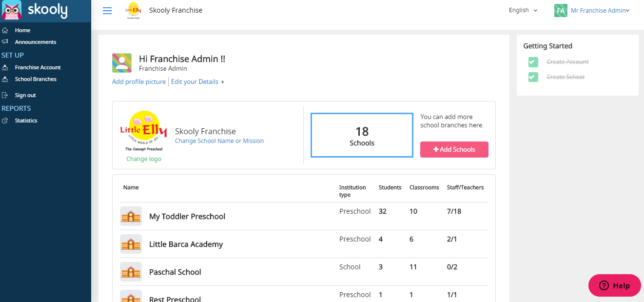Click classrooms value 10 for My Toddler Preschool
The width and height of the screenshot is (644, 302).
413,211
